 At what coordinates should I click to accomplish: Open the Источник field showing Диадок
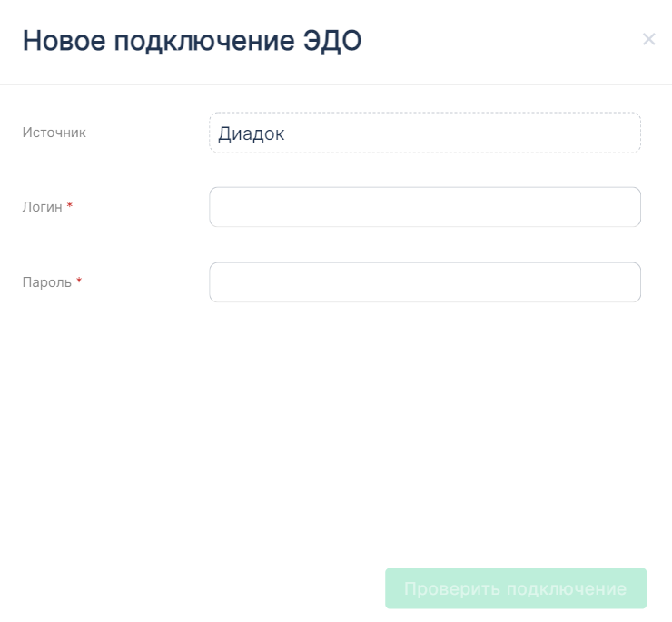425,133
